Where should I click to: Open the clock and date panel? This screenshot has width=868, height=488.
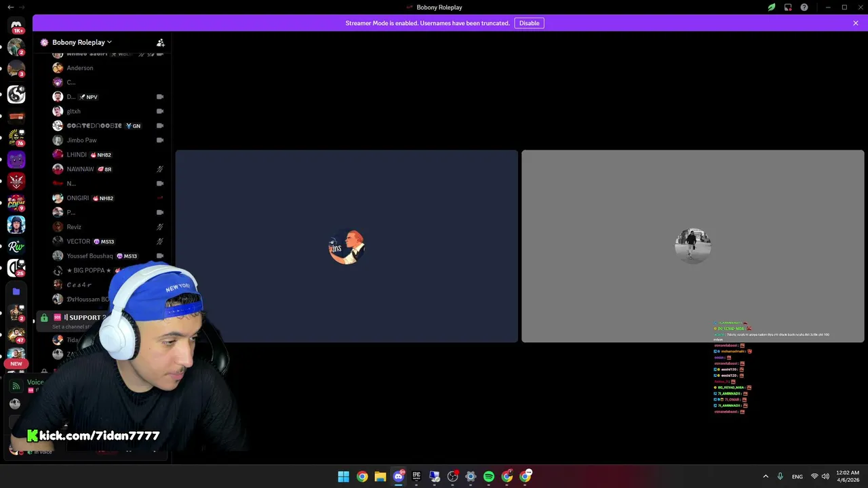[848, 476]
